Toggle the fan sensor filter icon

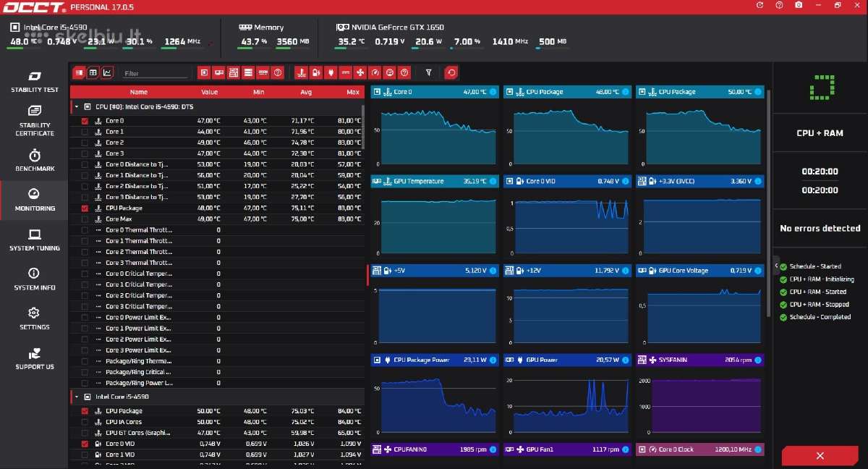tap(360, 72)
